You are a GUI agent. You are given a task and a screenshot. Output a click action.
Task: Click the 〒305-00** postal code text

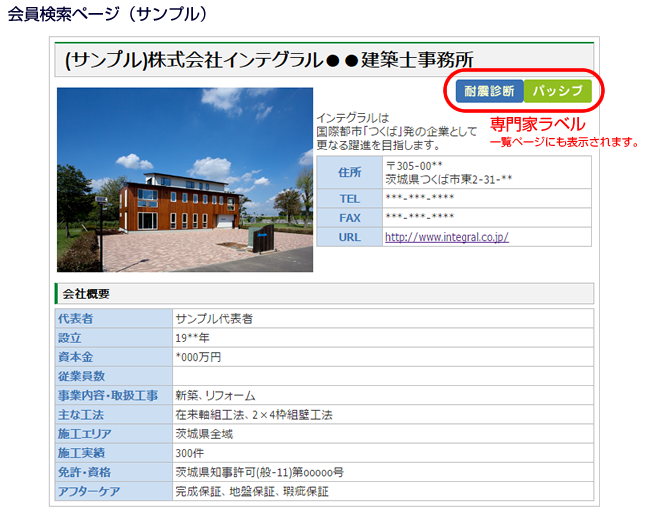414,166
